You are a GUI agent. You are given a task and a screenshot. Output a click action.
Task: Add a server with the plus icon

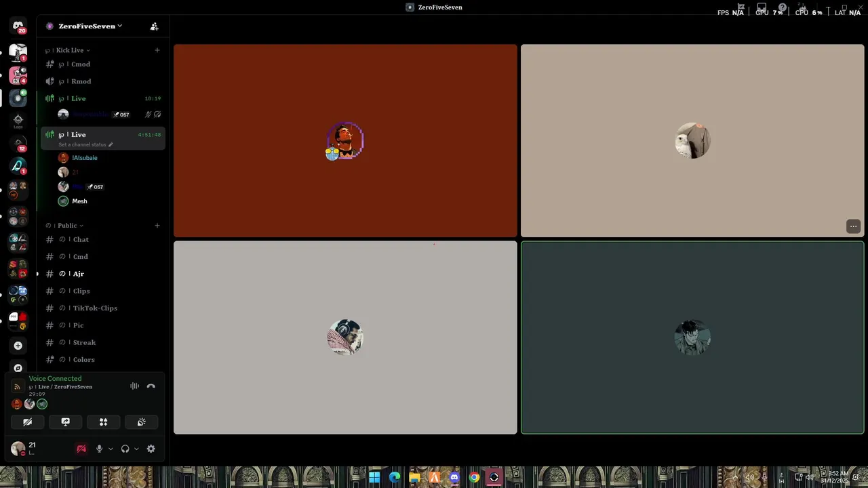pyautogui.click(x=18, y=346)
